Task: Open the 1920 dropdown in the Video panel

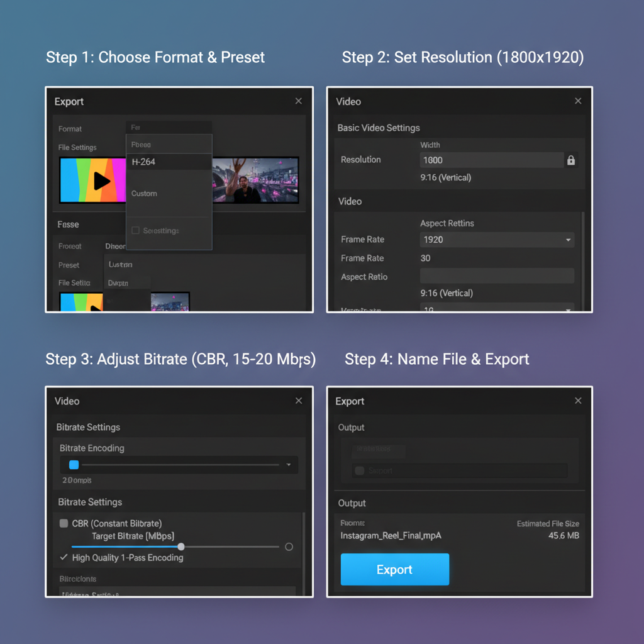Action: (x=497, y=240)
